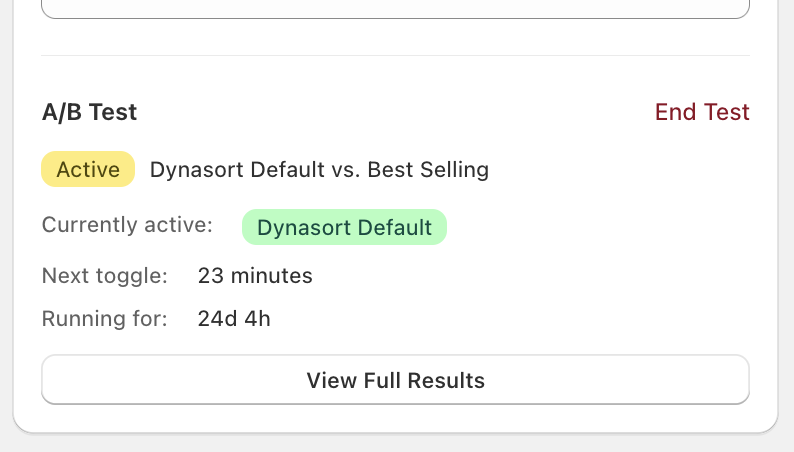Click the Next toggle label
794x452 pixels.
click(105, 275)
